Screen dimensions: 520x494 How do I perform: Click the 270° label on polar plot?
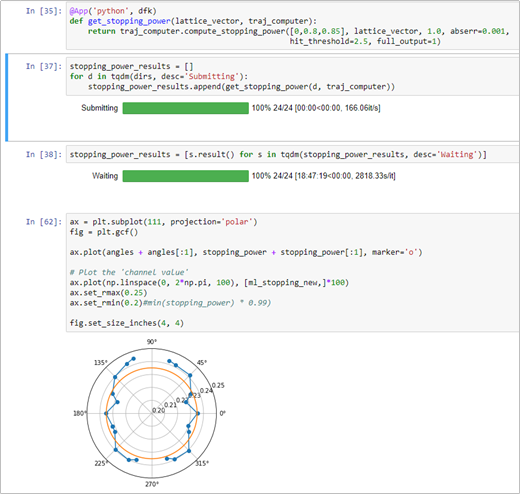click(x=152, y=484)
